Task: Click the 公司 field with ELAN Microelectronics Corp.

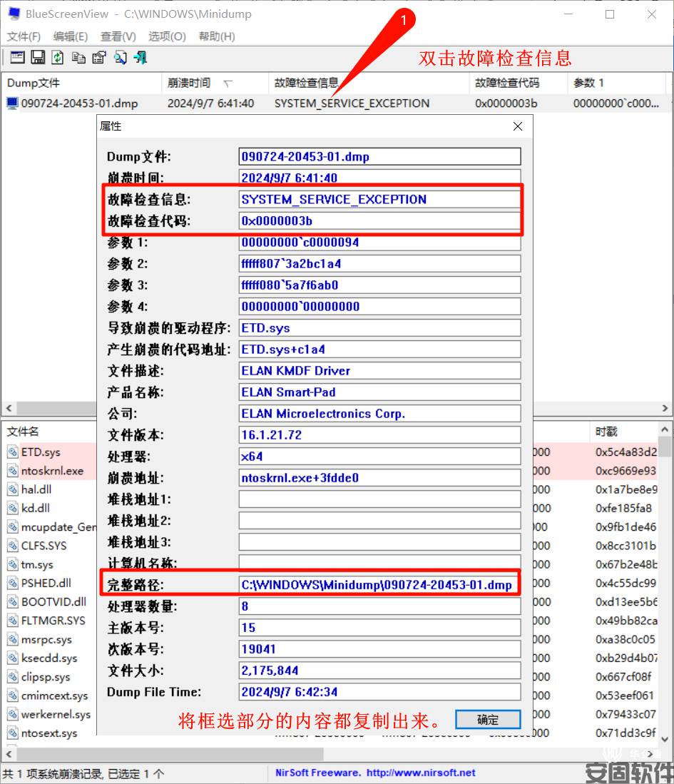Action: [x=379, y=414]
